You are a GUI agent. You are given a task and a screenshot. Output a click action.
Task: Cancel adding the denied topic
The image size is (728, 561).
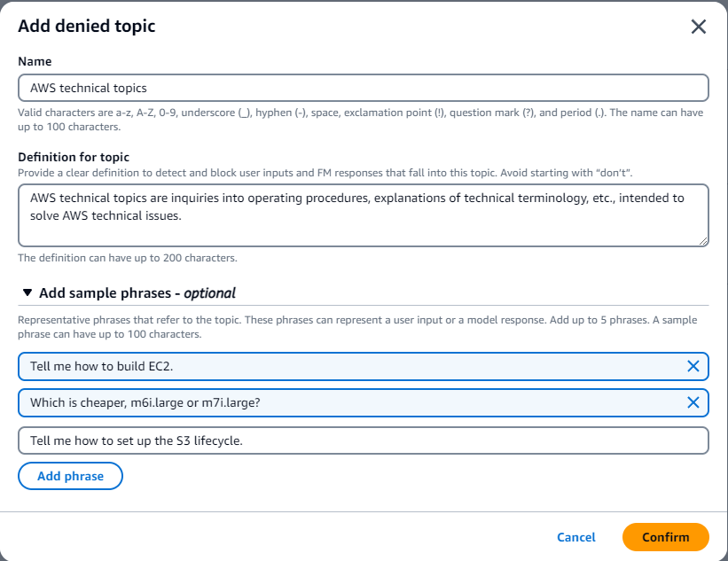576,537
